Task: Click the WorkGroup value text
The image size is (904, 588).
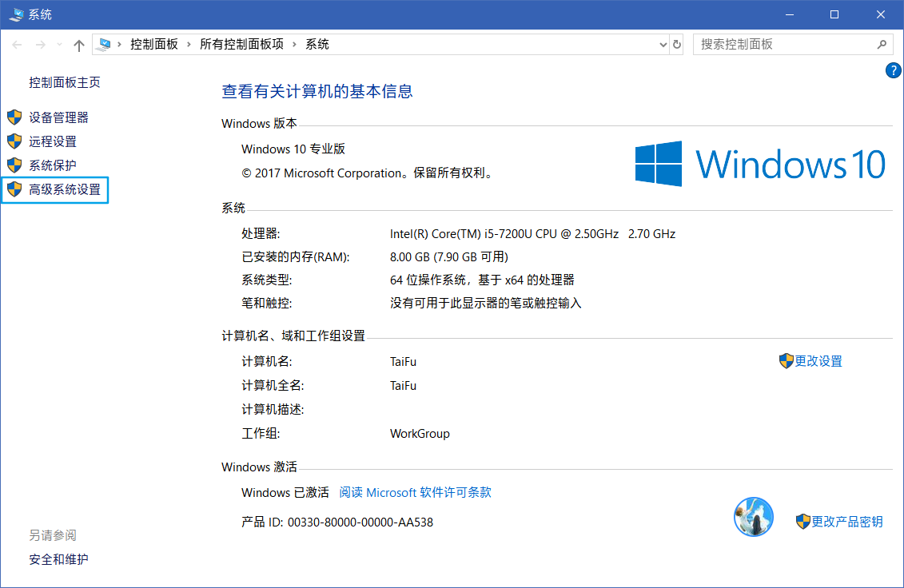Action: coord(420,434)
